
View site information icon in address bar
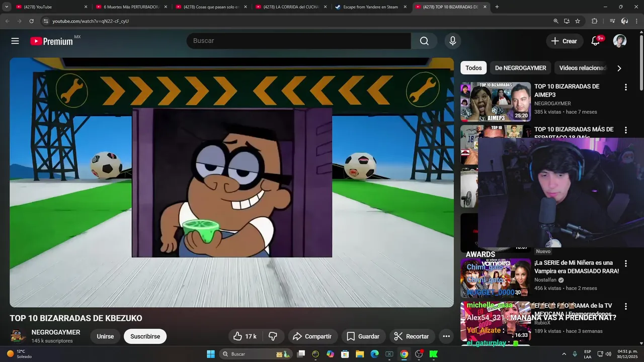point(46,21)
